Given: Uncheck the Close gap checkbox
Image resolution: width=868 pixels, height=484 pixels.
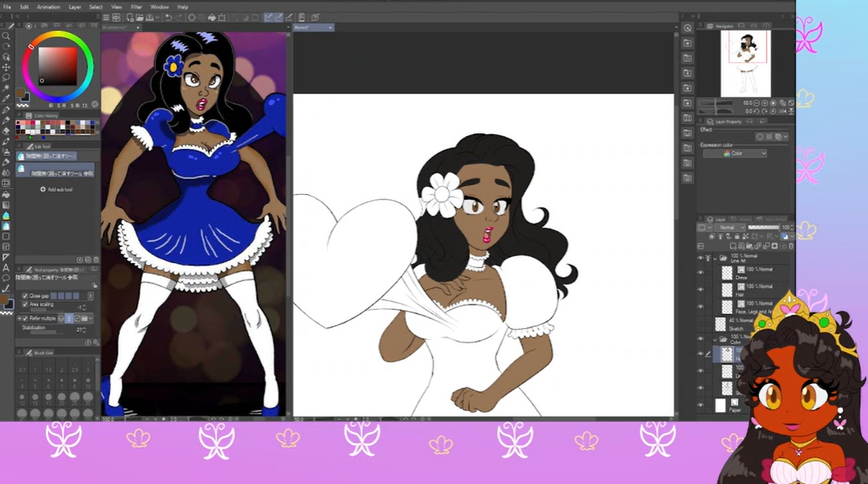Looking at the screenshot, I should tap(25, 296).
